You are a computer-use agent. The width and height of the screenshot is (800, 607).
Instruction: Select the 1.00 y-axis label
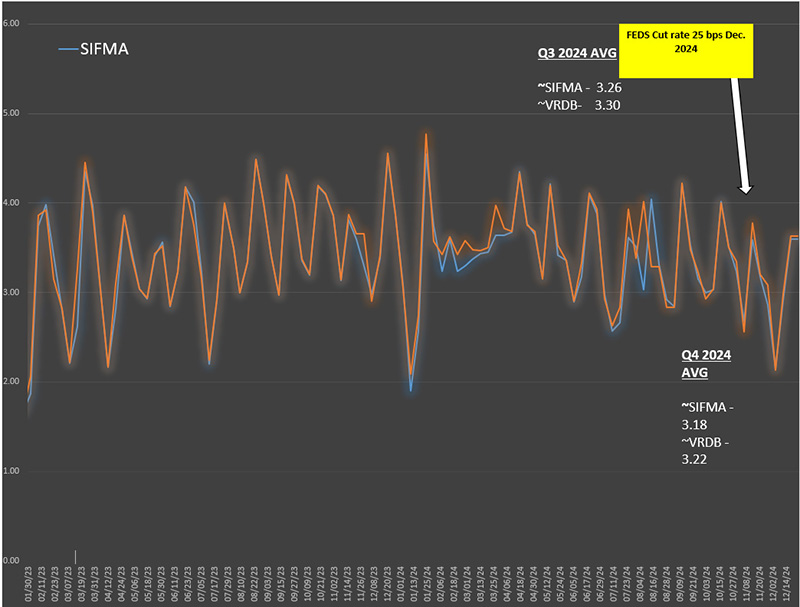point(11,471)
